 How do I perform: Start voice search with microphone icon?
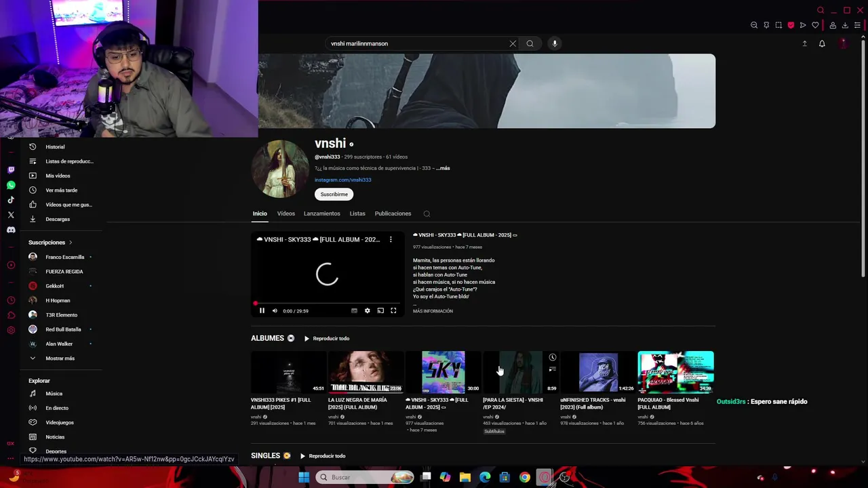555,43
